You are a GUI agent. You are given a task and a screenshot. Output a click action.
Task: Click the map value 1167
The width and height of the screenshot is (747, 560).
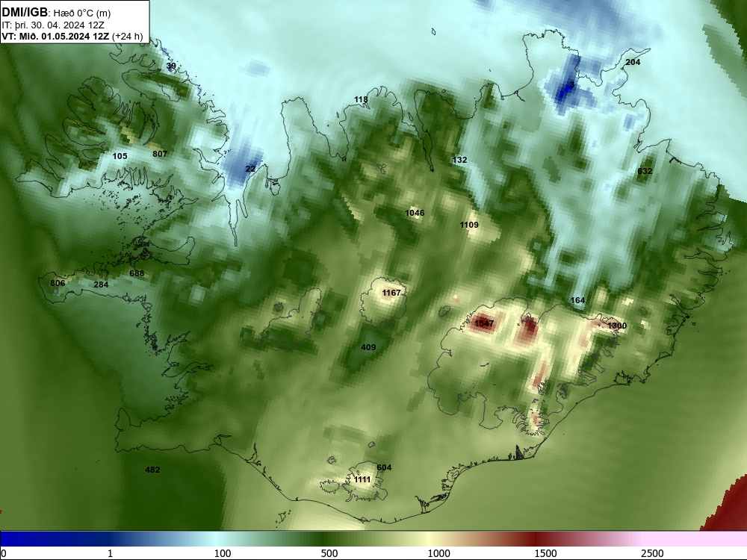tap(391, 293)
